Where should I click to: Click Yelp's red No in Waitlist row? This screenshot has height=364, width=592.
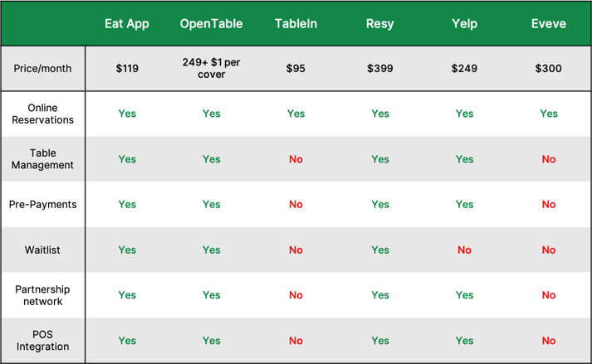(464, 250)
